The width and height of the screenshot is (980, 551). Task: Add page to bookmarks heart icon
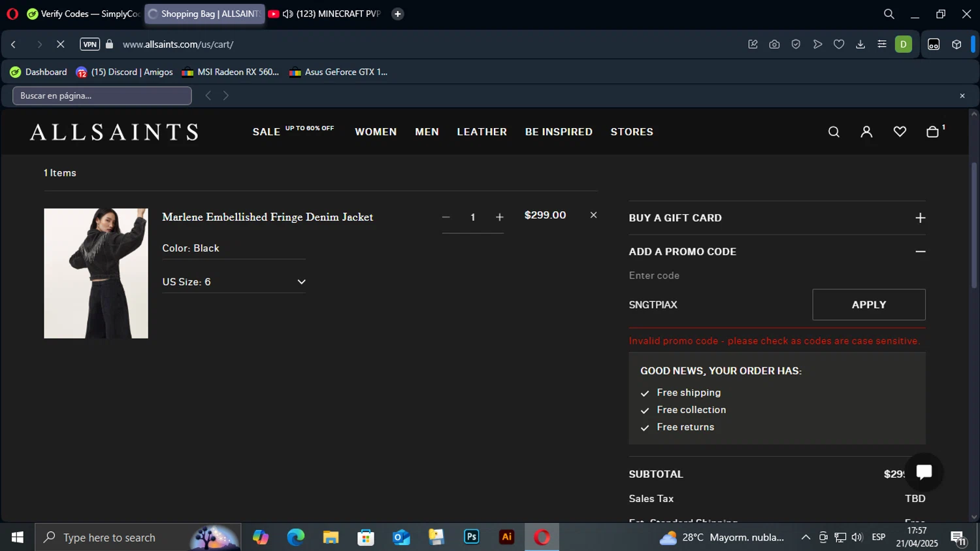(x=839, y=44)
